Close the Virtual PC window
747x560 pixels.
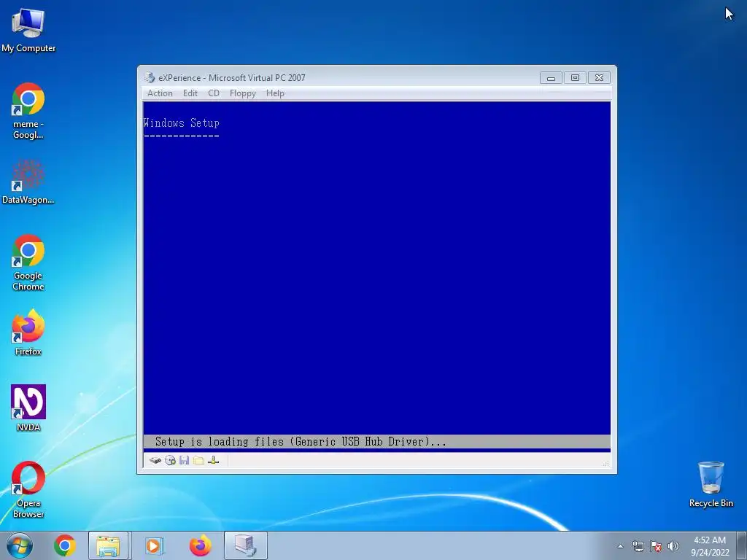(600, 77)
